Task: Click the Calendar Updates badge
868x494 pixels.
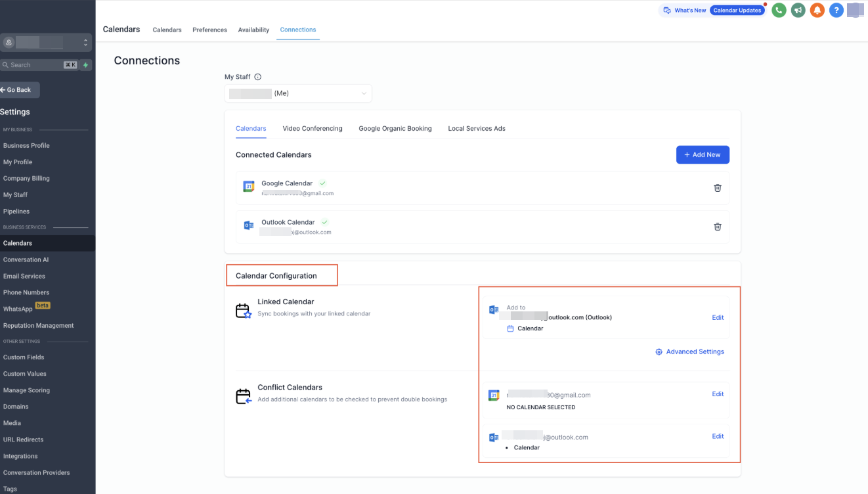Action: 737,11
